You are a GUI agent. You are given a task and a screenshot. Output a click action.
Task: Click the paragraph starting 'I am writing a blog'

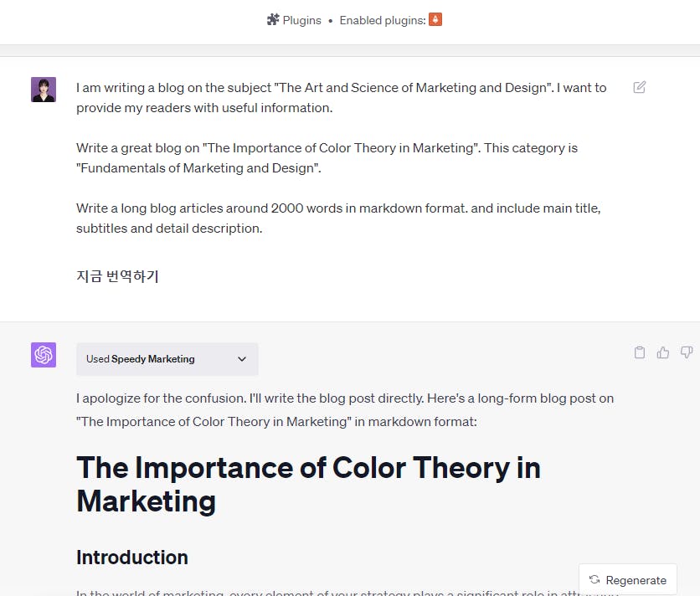tap(341, 97)
